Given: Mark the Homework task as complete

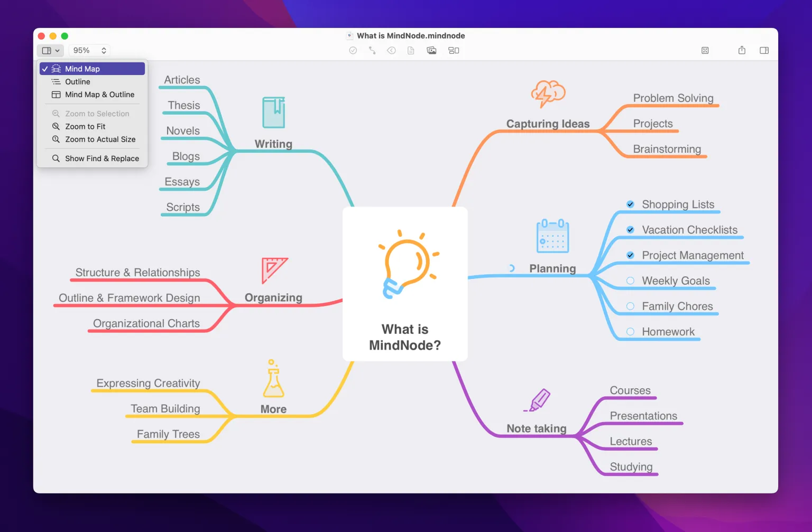Looking at the screenshot, I should click(630, 331).
